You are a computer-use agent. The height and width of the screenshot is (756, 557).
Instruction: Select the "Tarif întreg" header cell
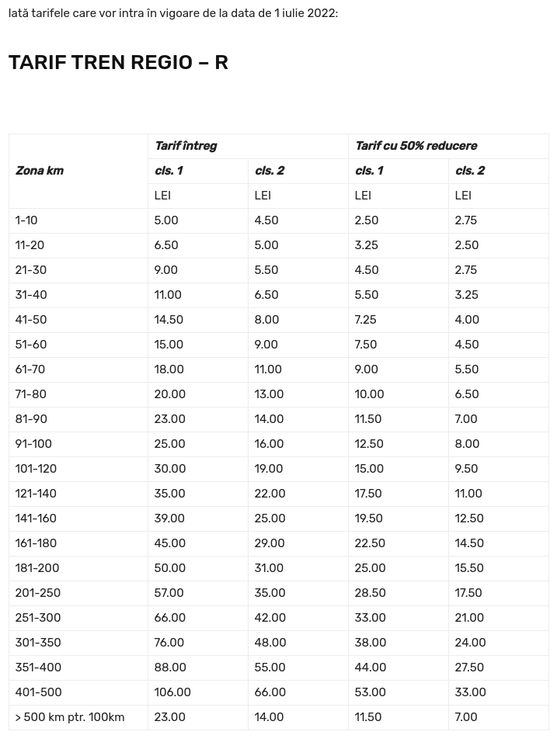click(x=186, y=146)
